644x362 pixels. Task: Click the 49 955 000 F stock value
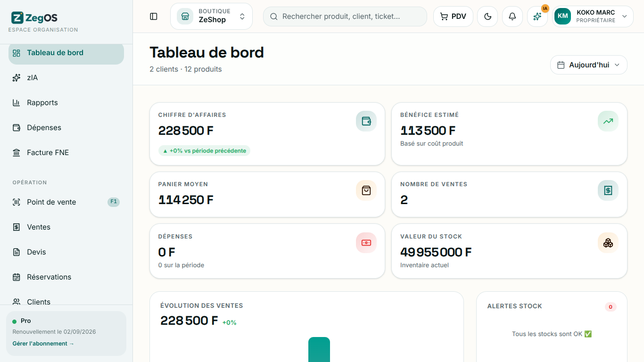point(436,252)
